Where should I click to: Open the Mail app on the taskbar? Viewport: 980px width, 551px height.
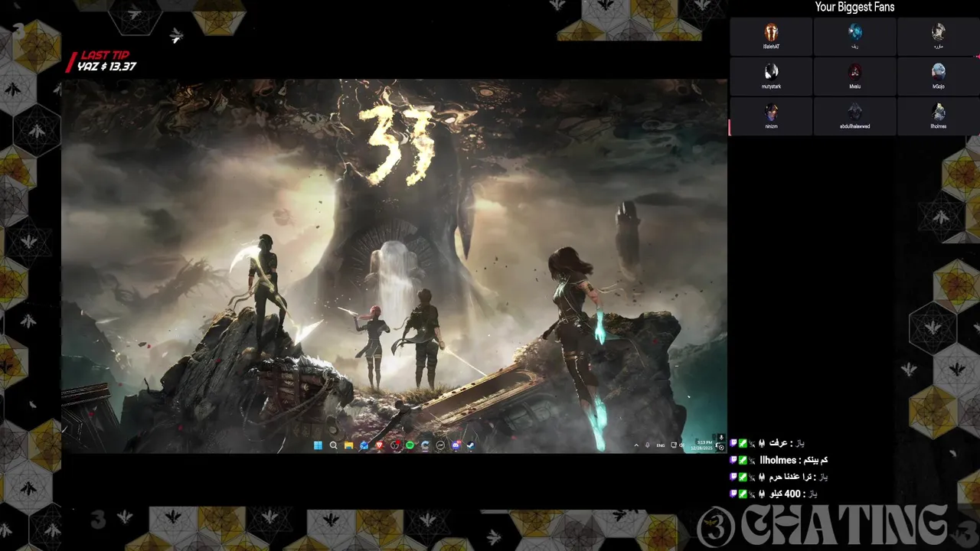click(364, 445)
